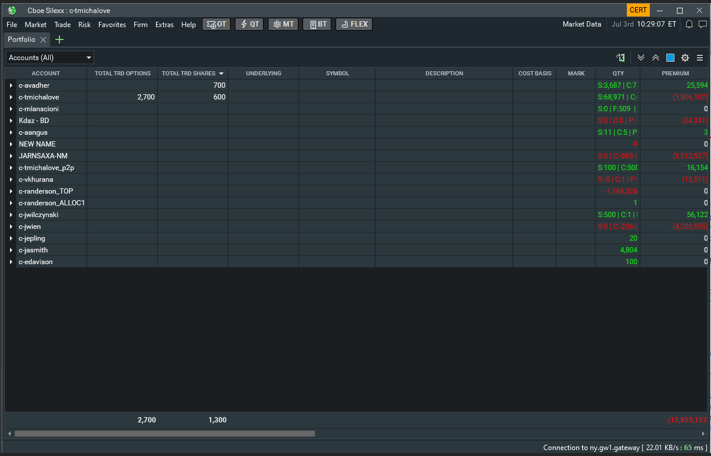
Task: Open portfolio settings gear icon
Action: pyautogui.click(x=685, y=58)
